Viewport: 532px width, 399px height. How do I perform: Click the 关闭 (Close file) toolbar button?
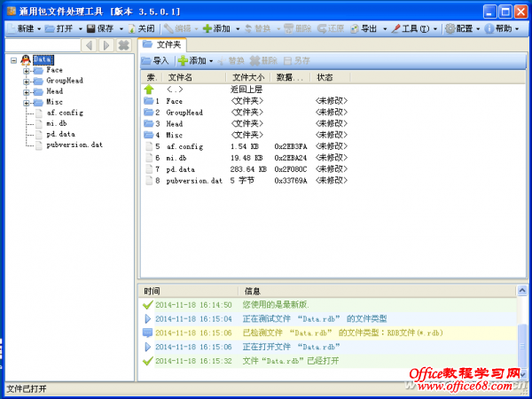(x=142, y=29)
